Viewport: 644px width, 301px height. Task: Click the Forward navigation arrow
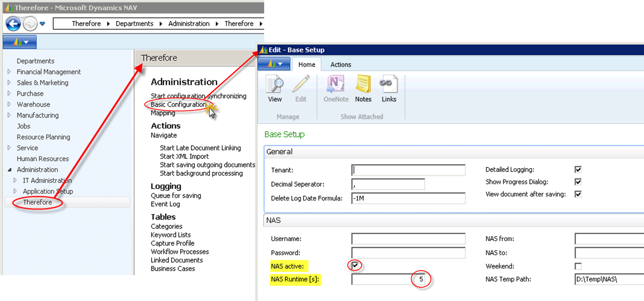(30, 24)
